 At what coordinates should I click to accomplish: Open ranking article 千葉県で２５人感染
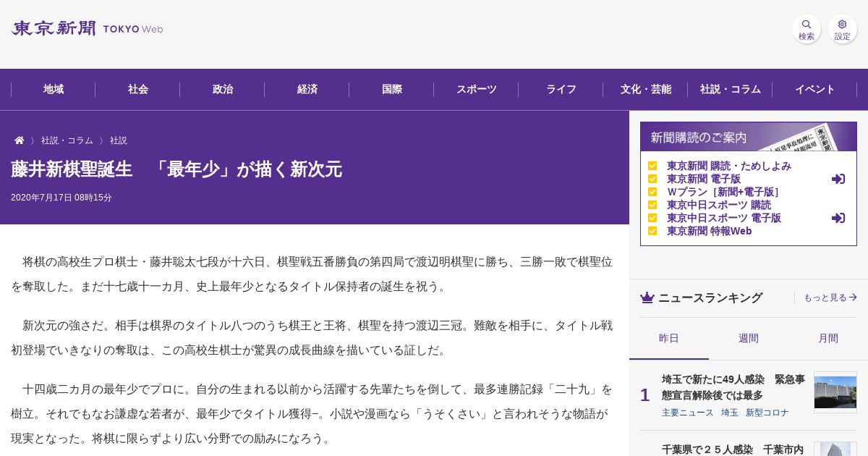[x=733, y=449]
